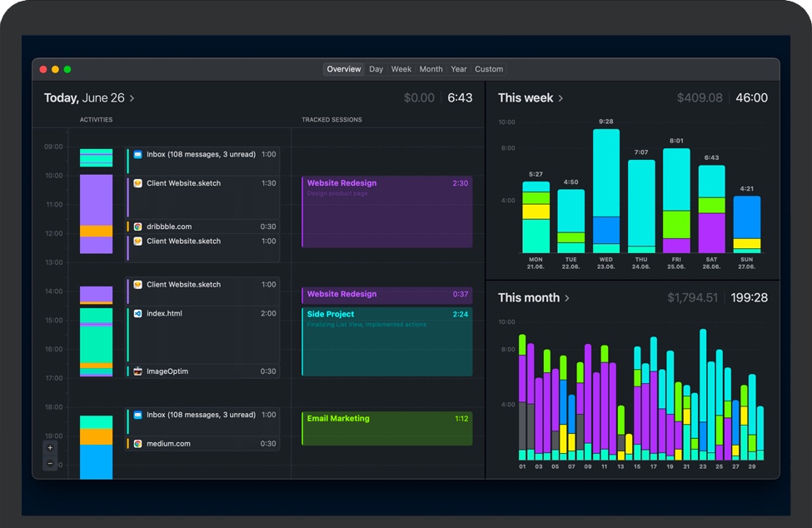Click the orange dribbble.com block in activity timeline
The image size is (812, 528).
pos(96,231)
